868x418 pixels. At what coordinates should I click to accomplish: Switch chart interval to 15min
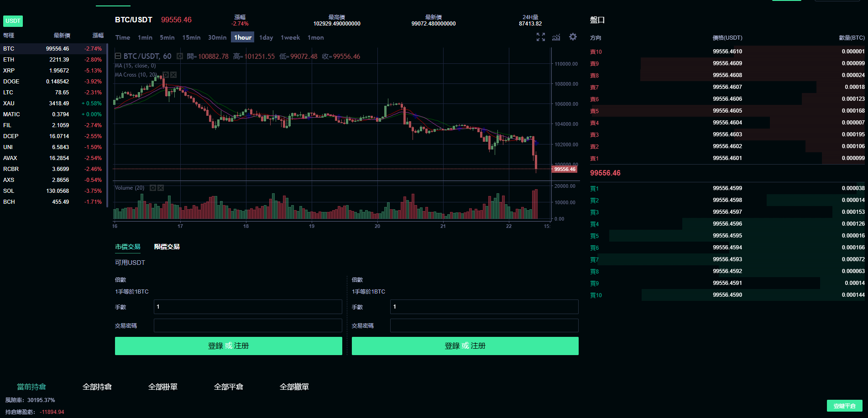191,37
